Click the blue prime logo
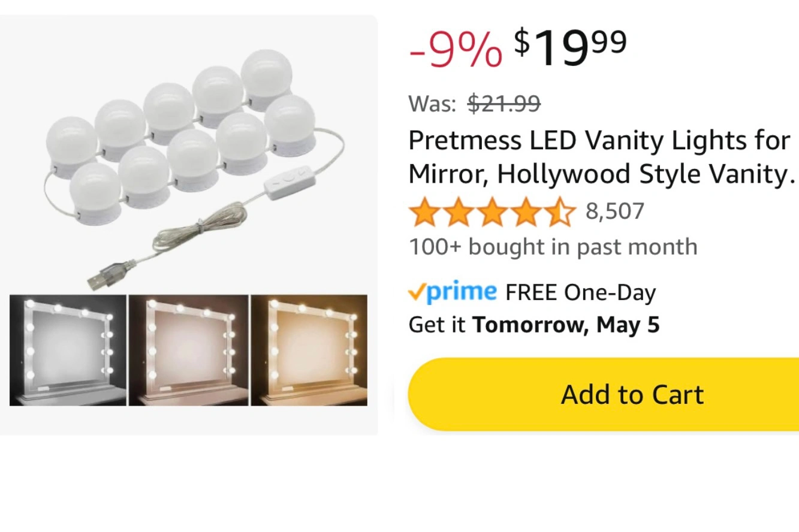 [x=462, y=292]
